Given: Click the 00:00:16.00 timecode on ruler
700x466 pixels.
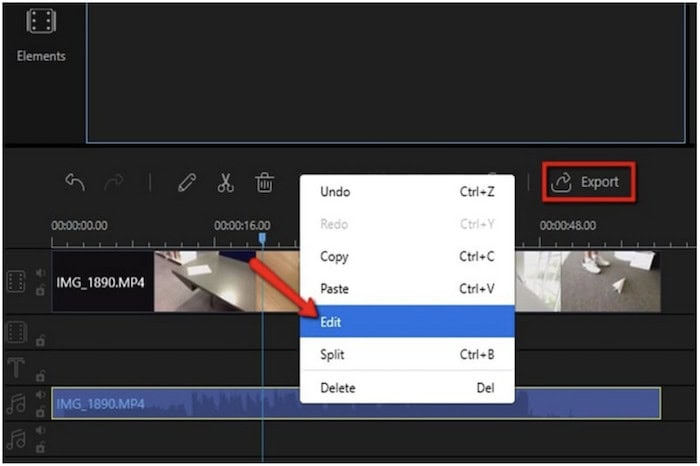Looking at the screenshot, I should click(242, 225).
